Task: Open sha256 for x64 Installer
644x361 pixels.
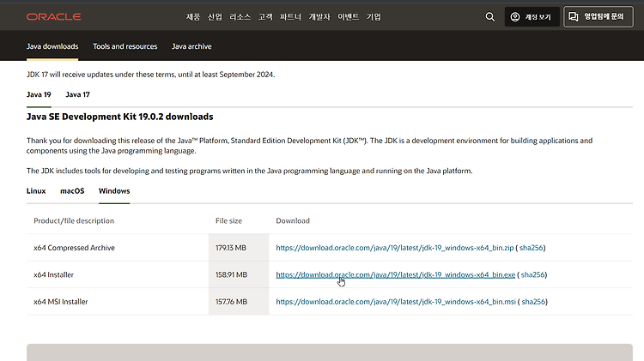Action: click(x=532, y=275)
